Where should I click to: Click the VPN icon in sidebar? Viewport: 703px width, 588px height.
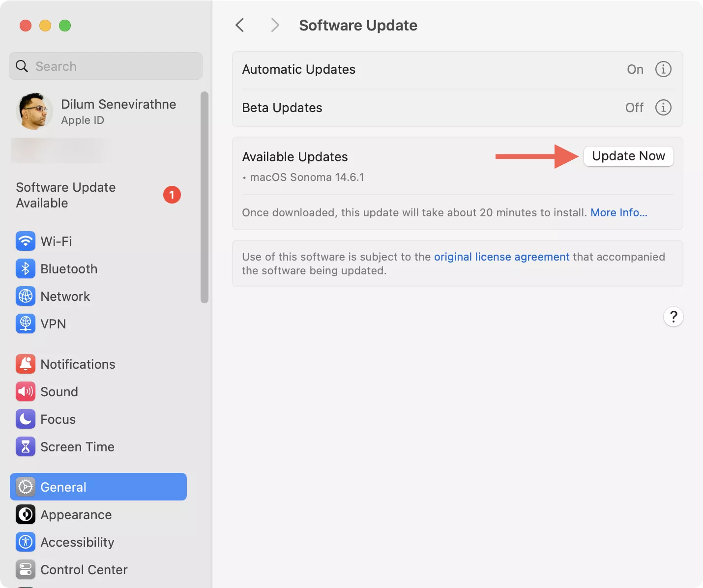pos(26,323)
